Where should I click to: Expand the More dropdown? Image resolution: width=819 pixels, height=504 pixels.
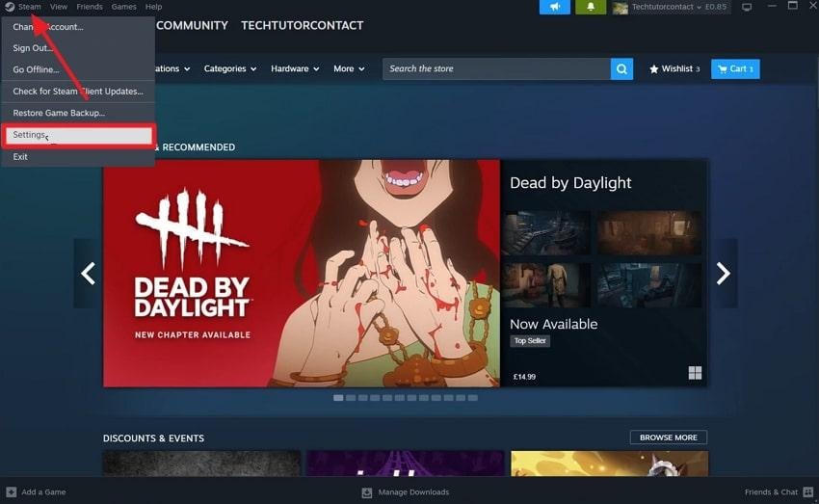(x=349, y=69)
